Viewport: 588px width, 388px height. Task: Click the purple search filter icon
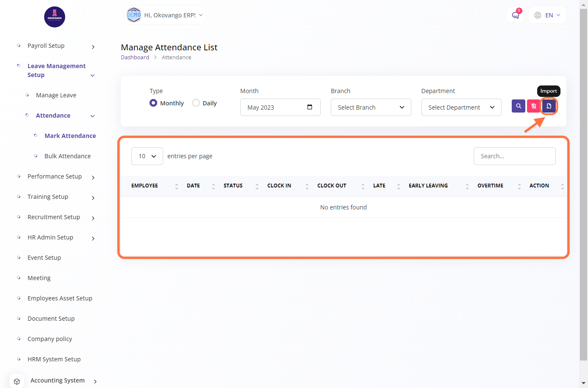[x=518, y=106]
